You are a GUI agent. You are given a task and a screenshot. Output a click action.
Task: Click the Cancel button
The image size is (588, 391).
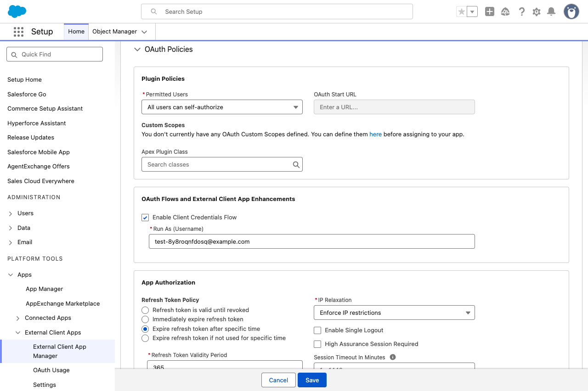pos(278,380)
